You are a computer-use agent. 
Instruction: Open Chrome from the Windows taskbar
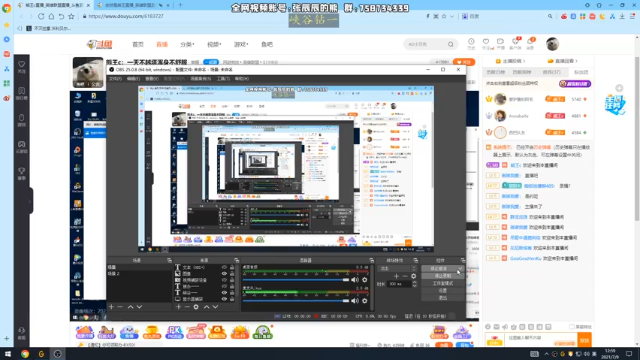pos(25,354)
